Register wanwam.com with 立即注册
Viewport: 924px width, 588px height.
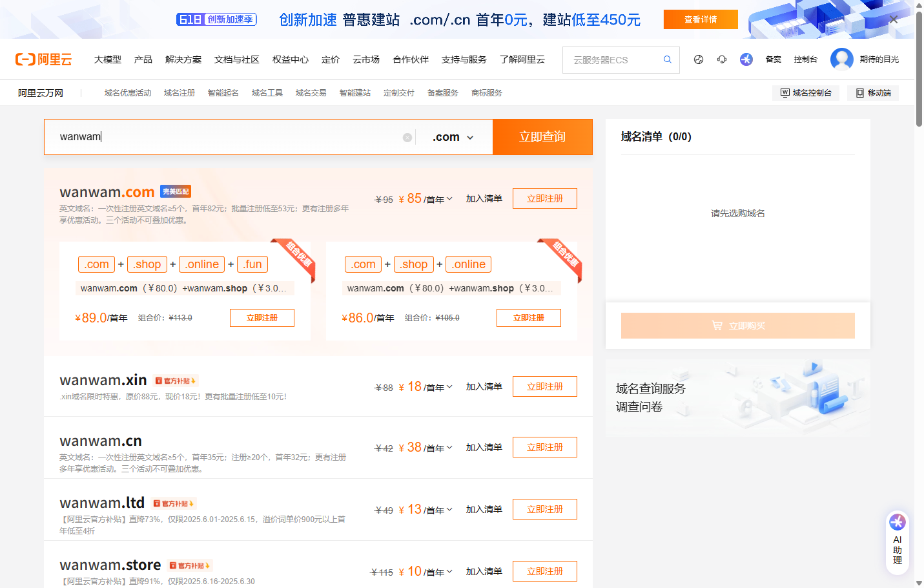545,198
